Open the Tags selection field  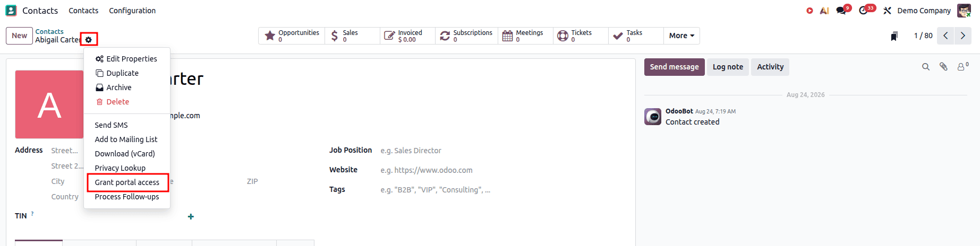point(435,190)
